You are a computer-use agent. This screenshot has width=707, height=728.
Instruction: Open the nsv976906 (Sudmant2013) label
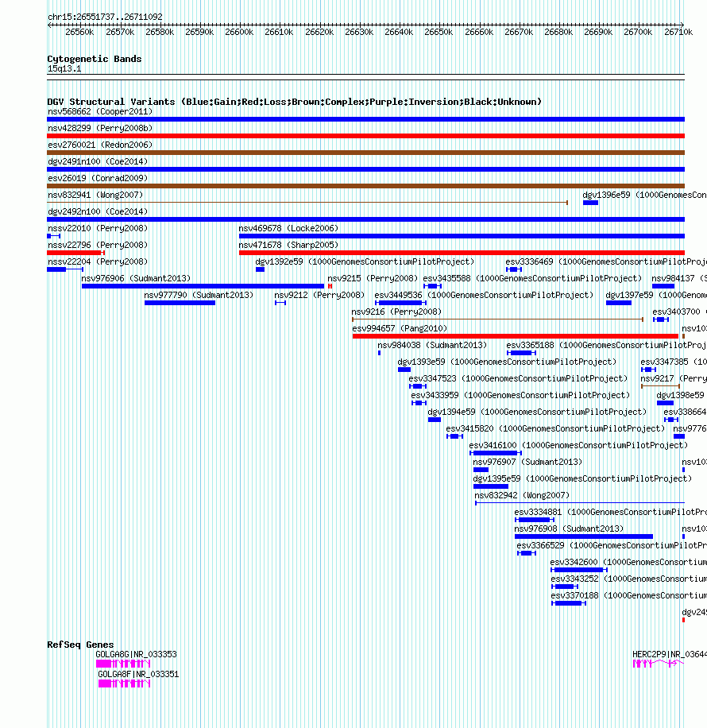[x=136, y=279]
